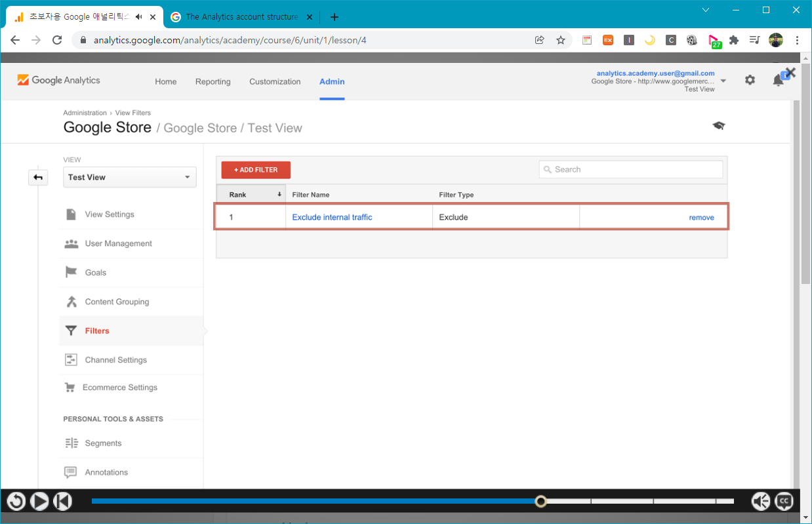812x524 pixels.
Task: Open the settings gear in Analytics header
Action: pos(750,80)
